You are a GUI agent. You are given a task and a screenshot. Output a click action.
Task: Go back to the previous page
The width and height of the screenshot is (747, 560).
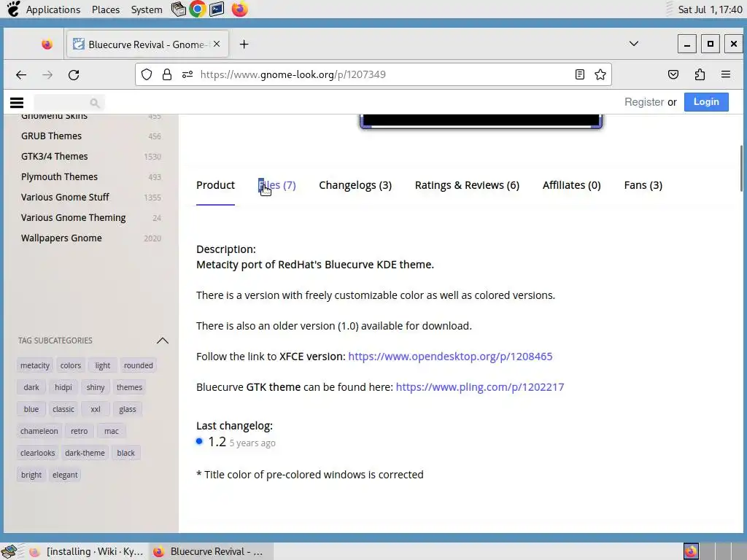tap(21, 75)
